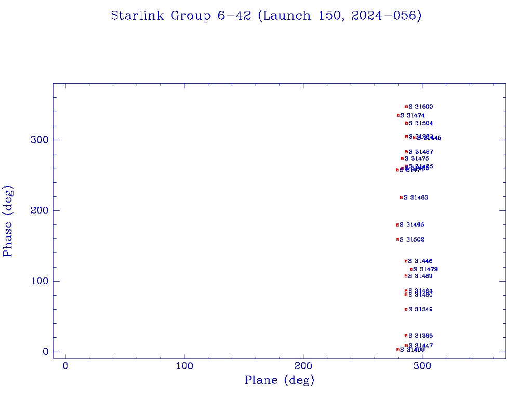Select the S 31495 data point marker
The image size is (532, 399).
pyautogui.click(x=397, y=225)
